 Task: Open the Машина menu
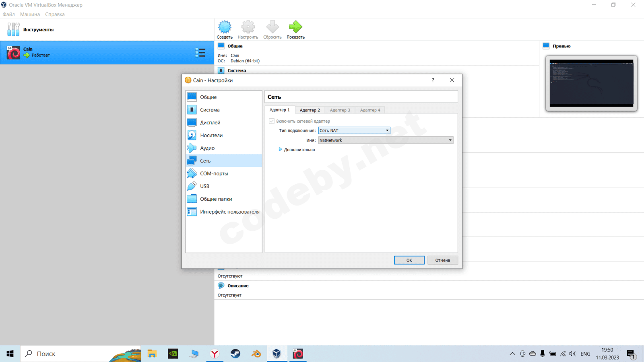30,14
